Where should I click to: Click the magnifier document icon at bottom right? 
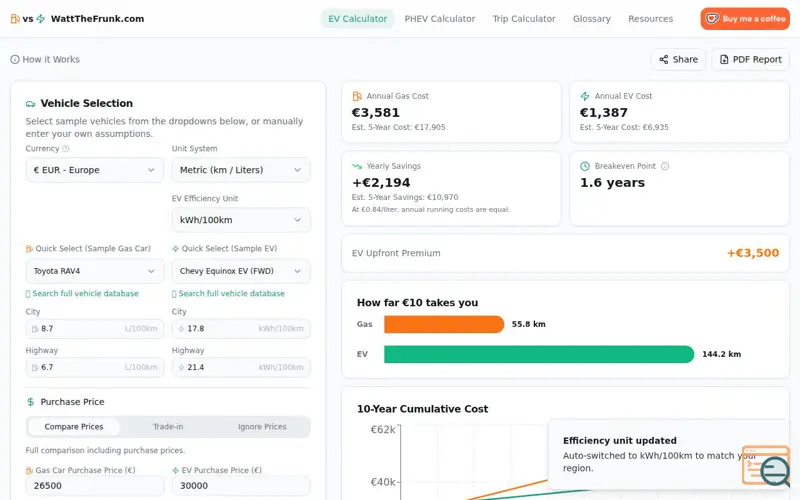(766, 466)
